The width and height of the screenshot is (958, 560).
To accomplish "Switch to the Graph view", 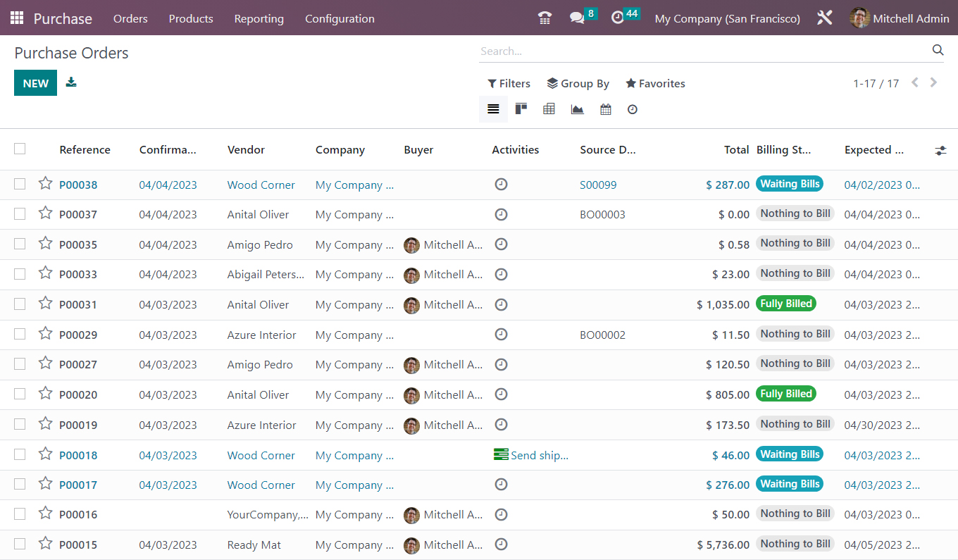I will pyautogui.click(x=578, y=109).
